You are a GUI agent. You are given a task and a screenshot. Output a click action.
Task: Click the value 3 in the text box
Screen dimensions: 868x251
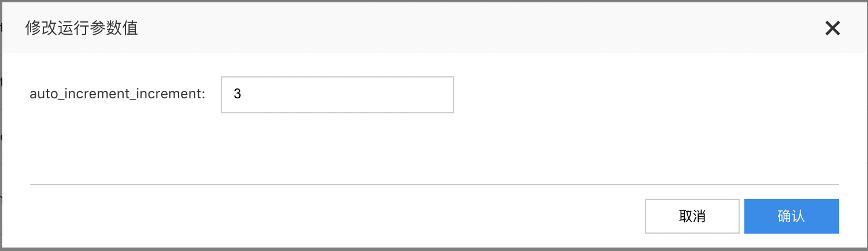[x=238, y=94]
